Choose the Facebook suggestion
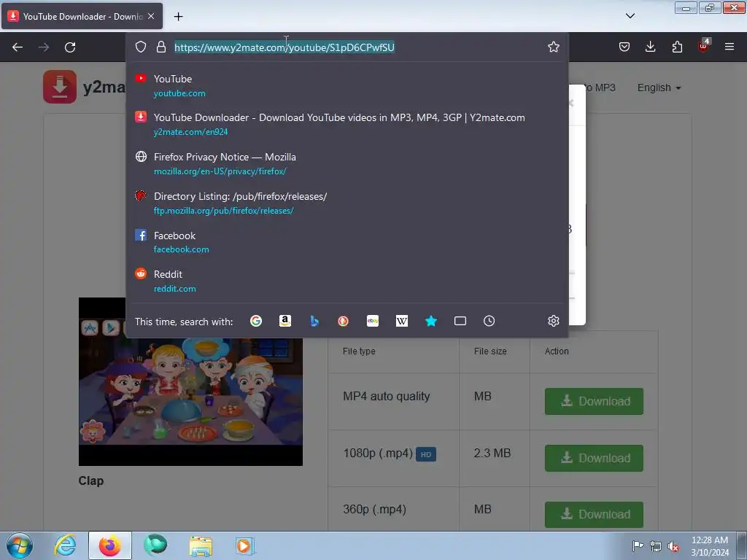This screenshot has width=747, height=560. click(347, 242)
